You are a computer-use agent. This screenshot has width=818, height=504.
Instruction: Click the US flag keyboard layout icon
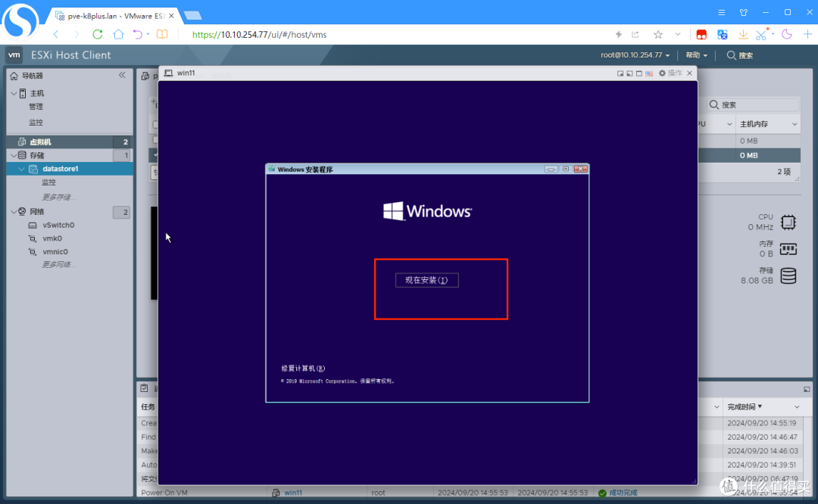point(649,73)
